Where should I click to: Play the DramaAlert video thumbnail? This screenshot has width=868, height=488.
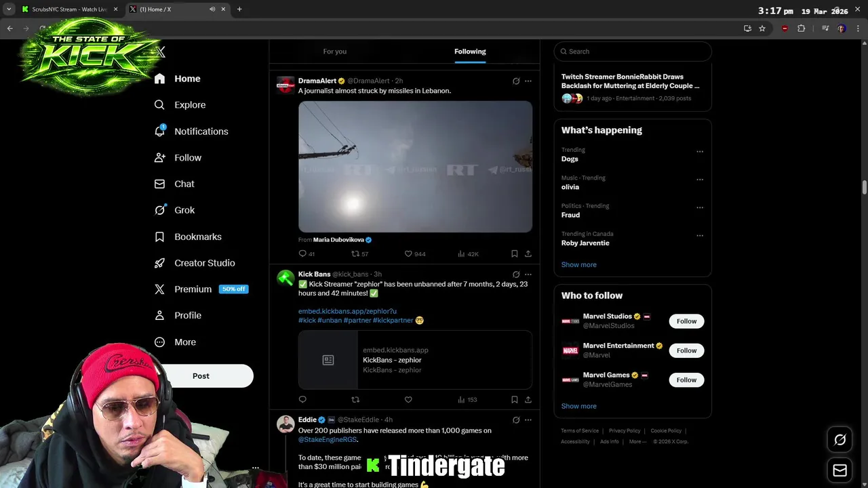coord(415,167)
